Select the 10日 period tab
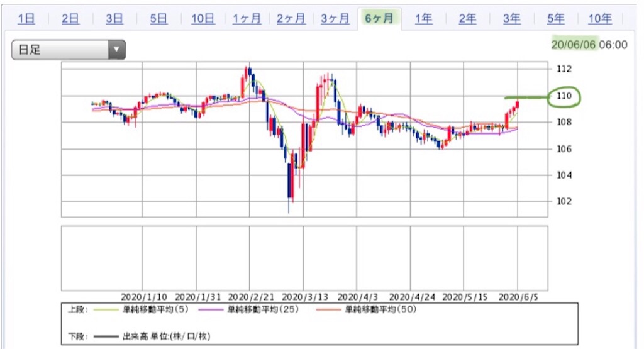This screenshot has width=644, height=349. click(x=203, y=18)
